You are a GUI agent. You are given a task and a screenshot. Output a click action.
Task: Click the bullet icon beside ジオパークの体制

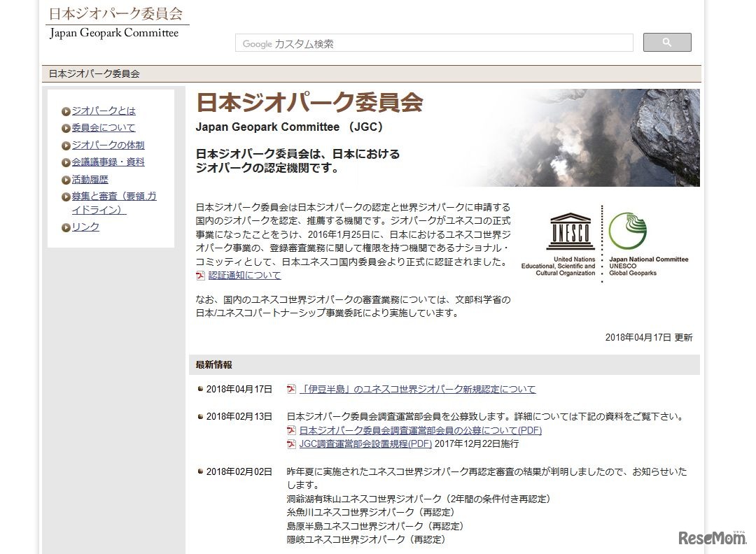pos(66,146)
